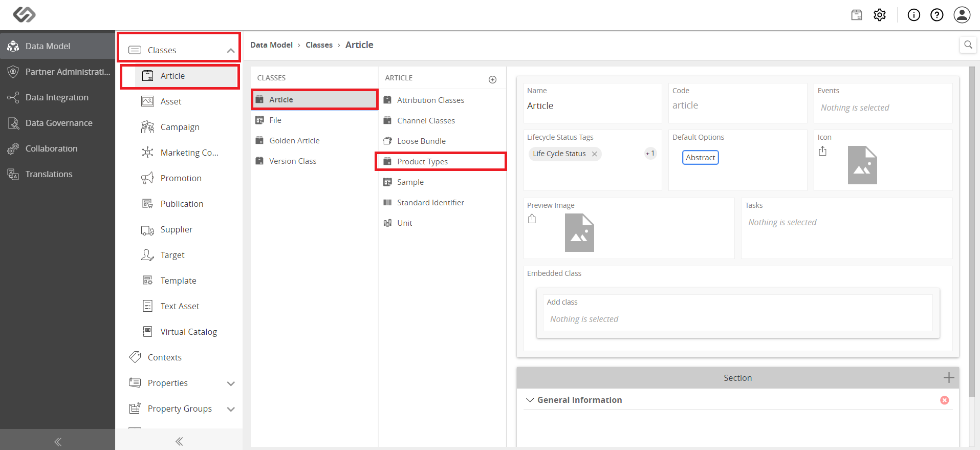This screenshot has width=980, height=450.
Task: Open the calendar scheduler icon in header
Action: coord(857,15)
